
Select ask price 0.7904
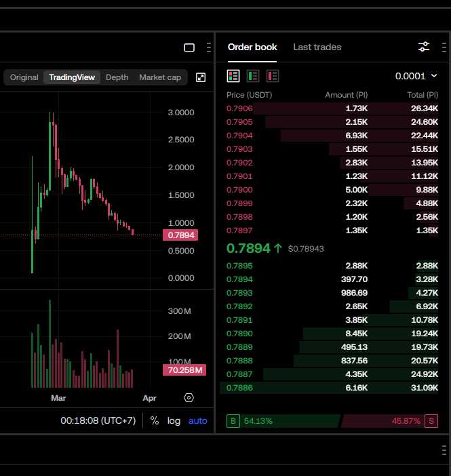pos(239,136)
